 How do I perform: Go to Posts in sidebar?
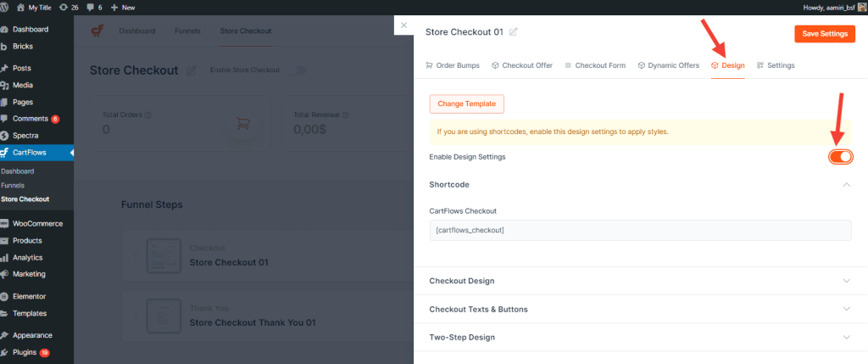(x=21, y=68)
